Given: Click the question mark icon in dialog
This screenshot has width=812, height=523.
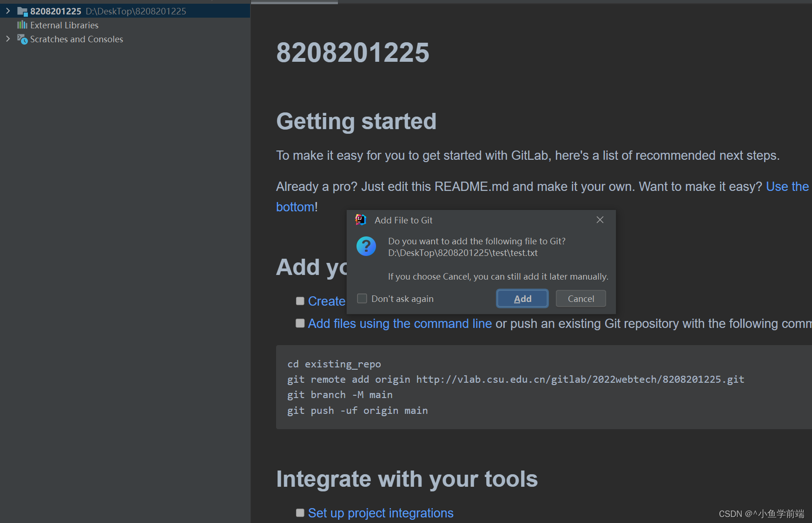Looking at the screenshot, I should 366,246.
